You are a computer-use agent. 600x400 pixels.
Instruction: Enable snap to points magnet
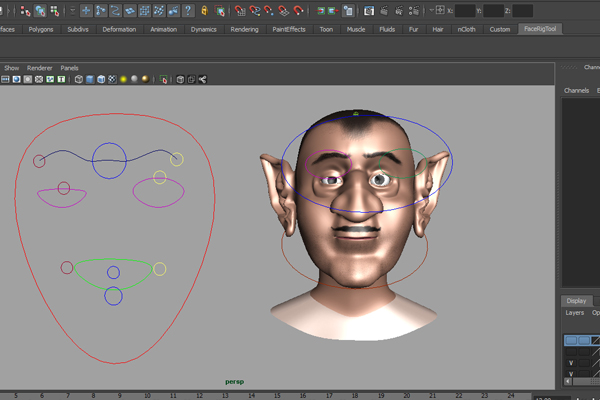(x=269, y=11)
